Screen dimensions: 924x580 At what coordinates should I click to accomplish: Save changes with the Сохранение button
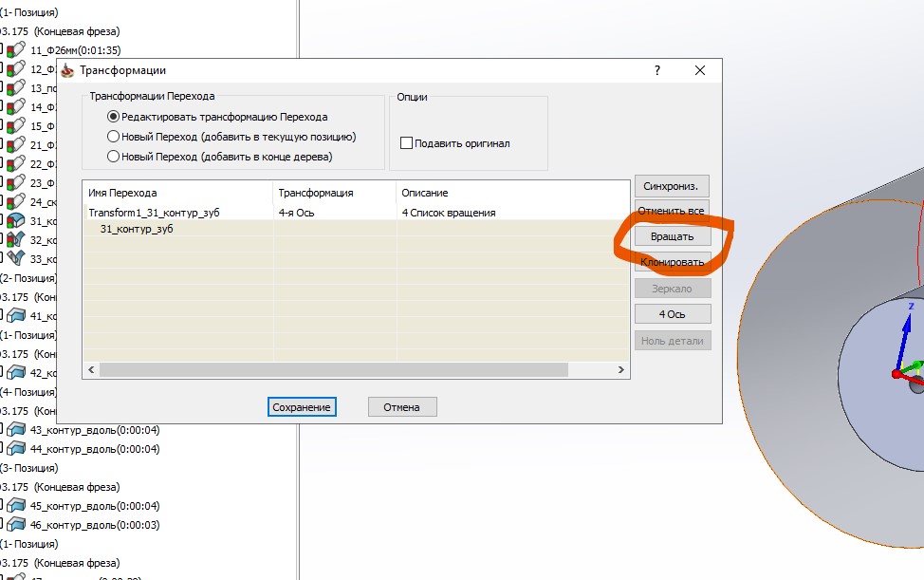[302, 407]
